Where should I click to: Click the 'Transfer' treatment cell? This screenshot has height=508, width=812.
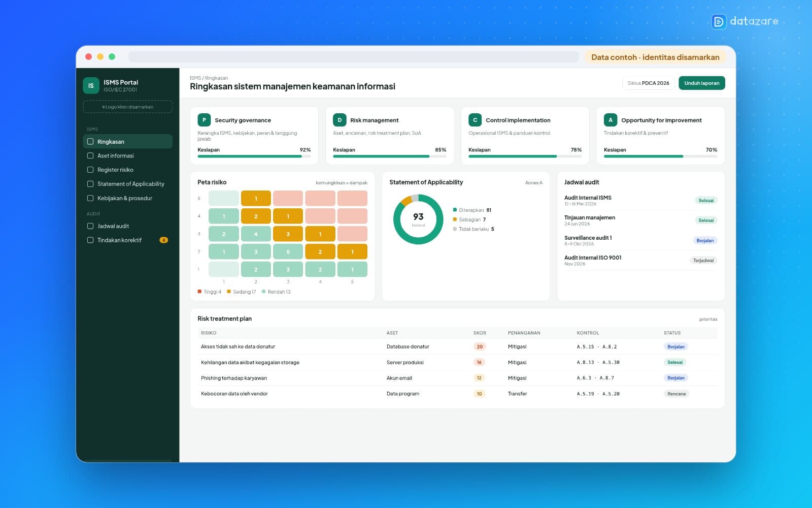[517, 394]
